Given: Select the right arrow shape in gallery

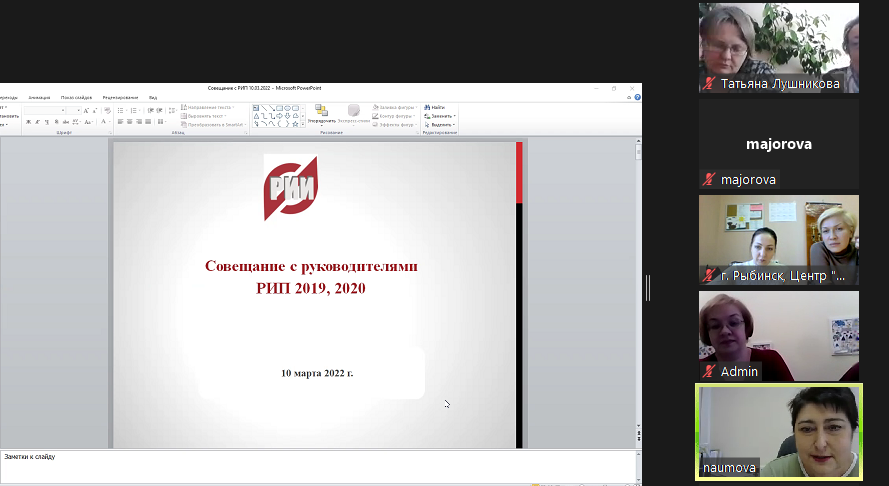Looking at the screenshot, I should [280, 116].
